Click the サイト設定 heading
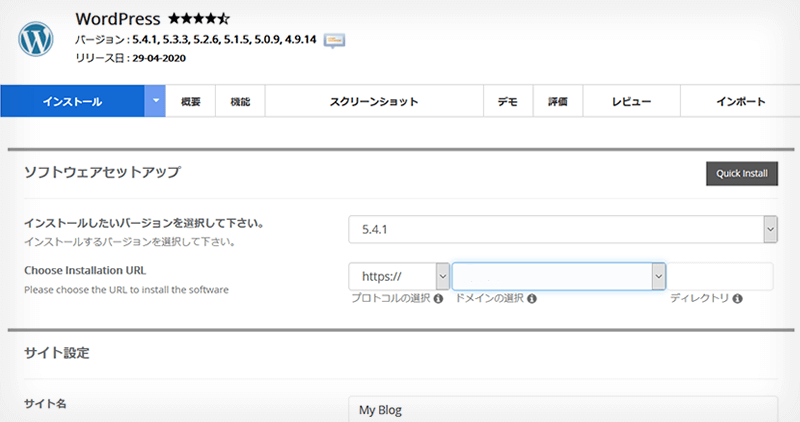The width and height of the screenshot is (800, 422). click(57, 353)
